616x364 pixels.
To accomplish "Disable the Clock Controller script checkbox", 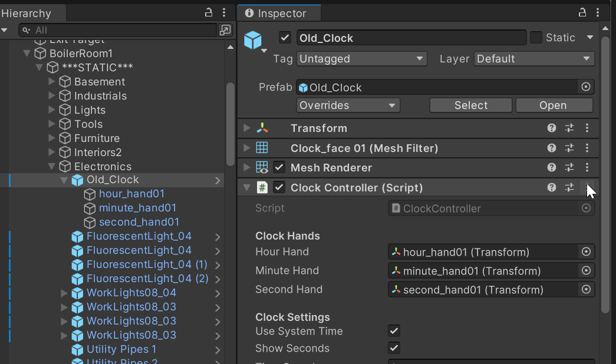I will [279, 187].
